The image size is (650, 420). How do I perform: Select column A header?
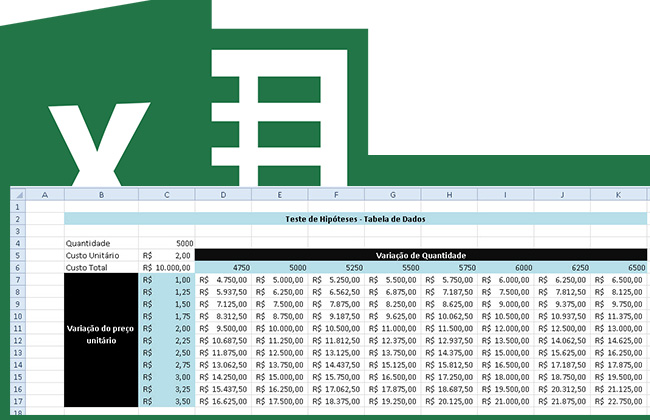[45, 194]
